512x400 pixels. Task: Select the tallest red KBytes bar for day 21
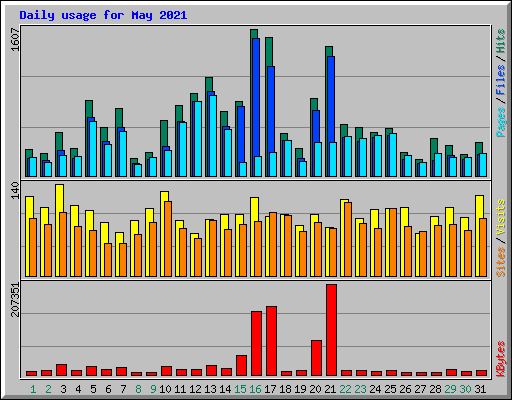tap(331, 330)
